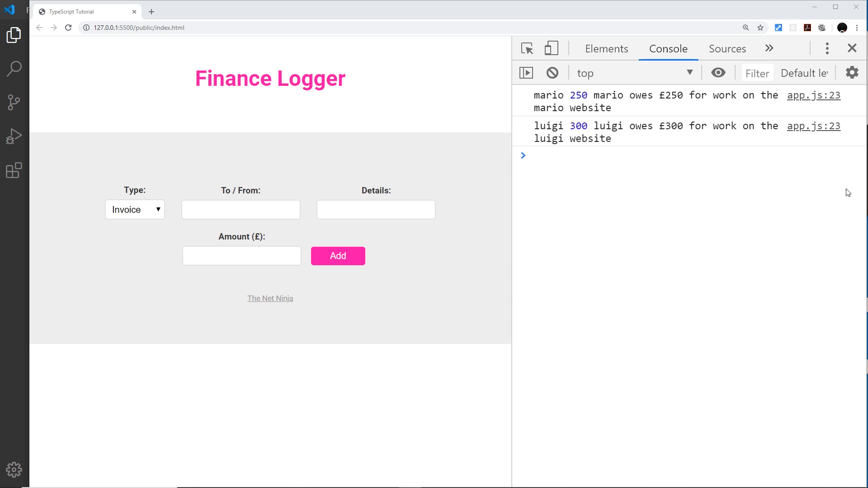Open the browser zoom indicator icon
Viewport: 868px width, 488px height.
coord(746,28)
